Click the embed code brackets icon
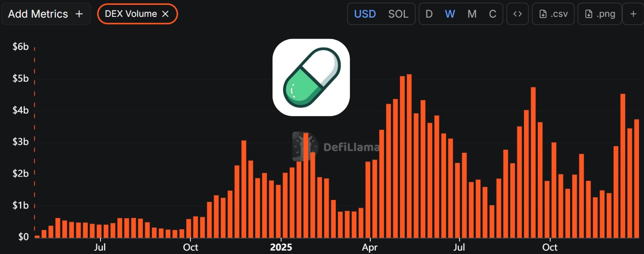Image resolution: width=644 pixels, height=254 pixels. 517,14
